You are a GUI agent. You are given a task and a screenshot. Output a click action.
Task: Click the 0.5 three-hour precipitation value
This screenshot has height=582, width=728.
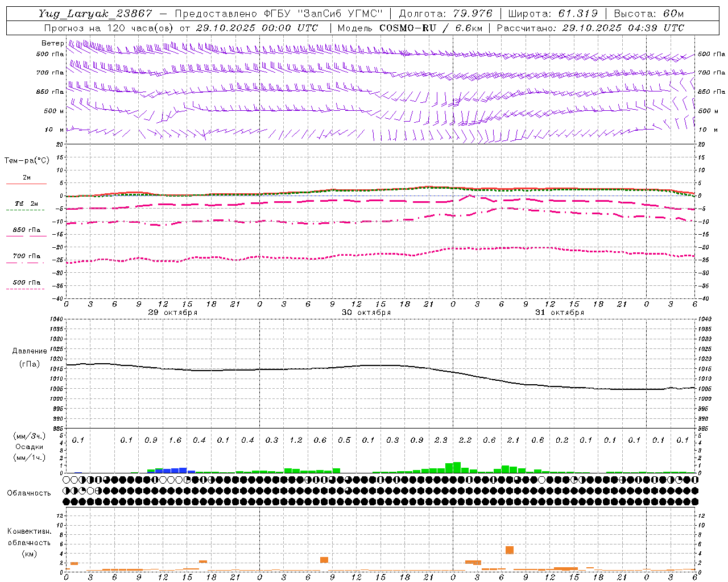click(x=344, y=440)
